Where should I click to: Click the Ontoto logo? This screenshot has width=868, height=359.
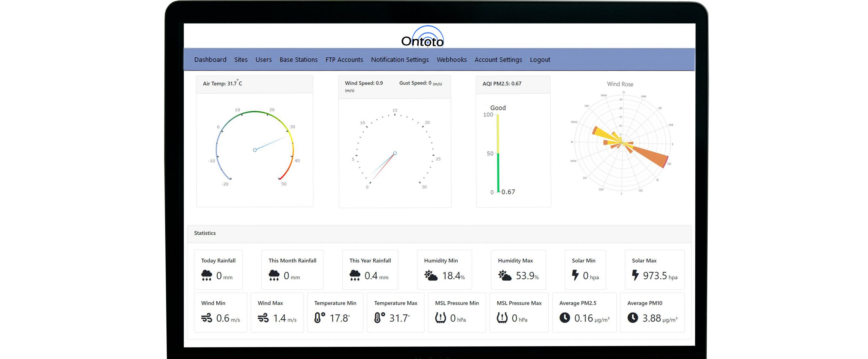[x=422, y=37]
